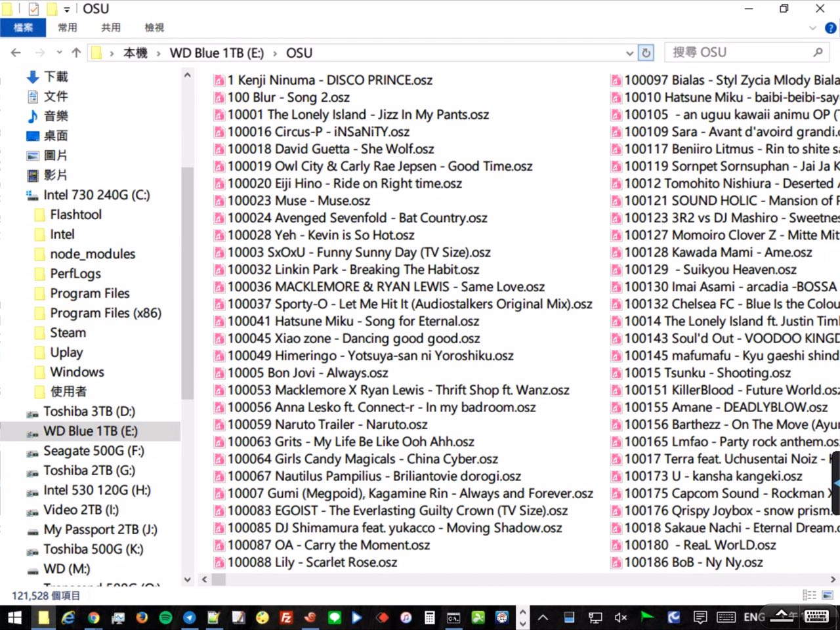Viewport: 840px width, 630px height.
Task: Open the address bar history dropdown
Action: (x=630, y=53)
